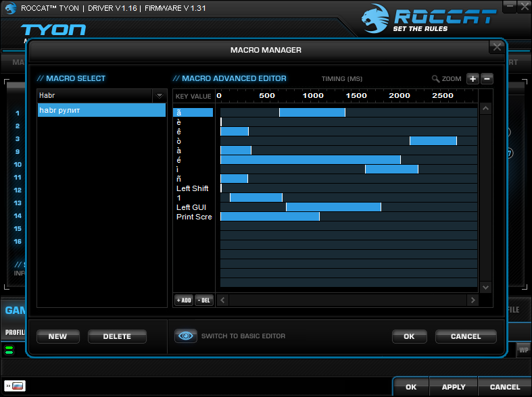
Task: Click button number 16 in main window list
Action: tap(18, 242)
